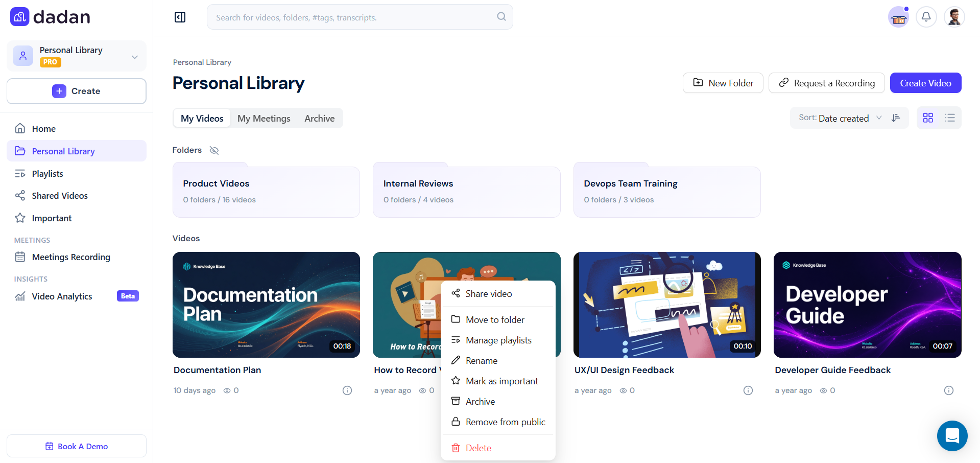
Task: Open Meetings Recording
Action: [x=77, y=257]
